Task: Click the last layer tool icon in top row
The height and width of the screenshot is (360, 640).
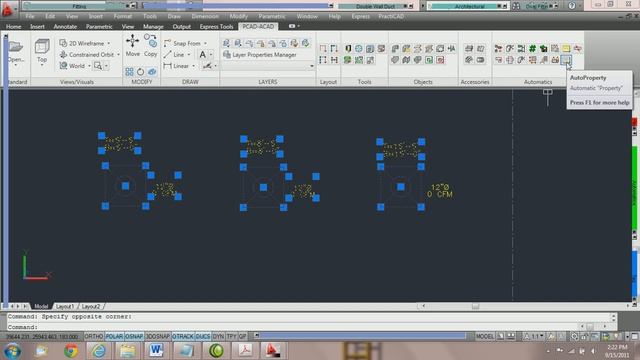Action: [306, 43]
